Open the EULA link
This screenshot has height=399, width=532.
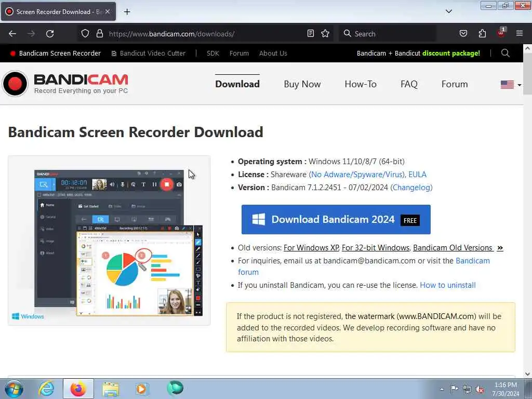[x=417, y=175]
